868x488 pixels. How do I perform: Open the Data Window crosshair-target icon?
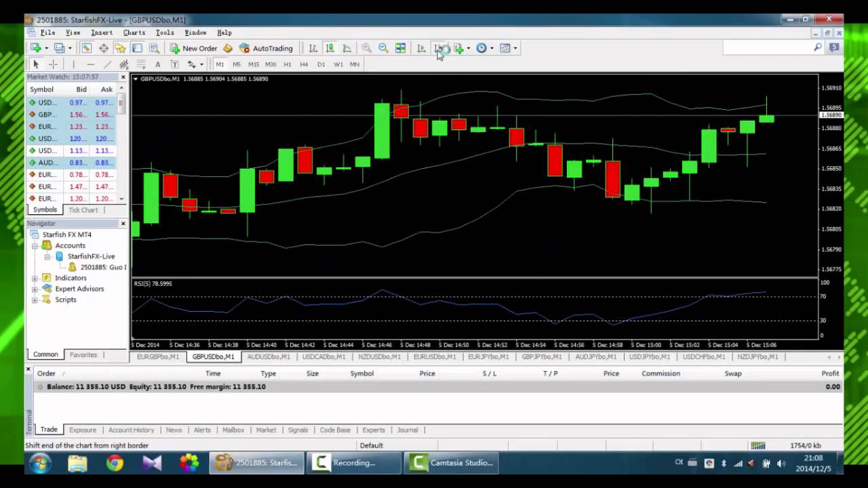tap(103, 48)
